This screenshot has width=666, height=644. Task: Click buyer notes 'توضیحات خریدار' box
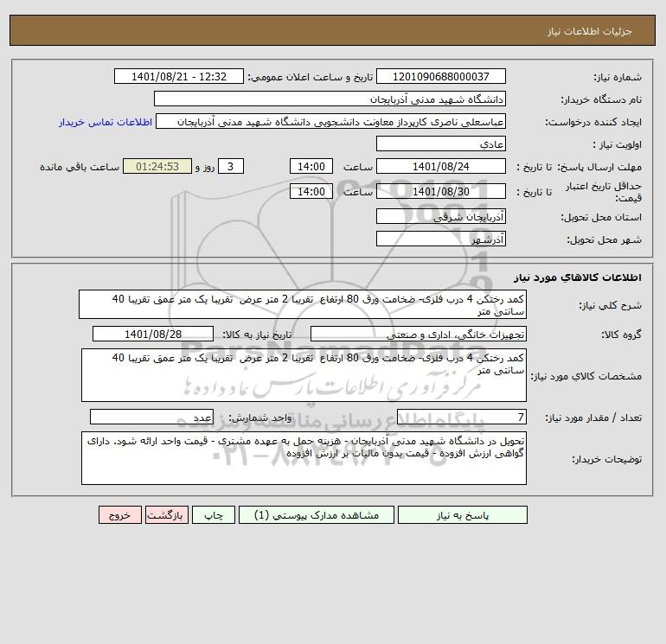[304, 458]
